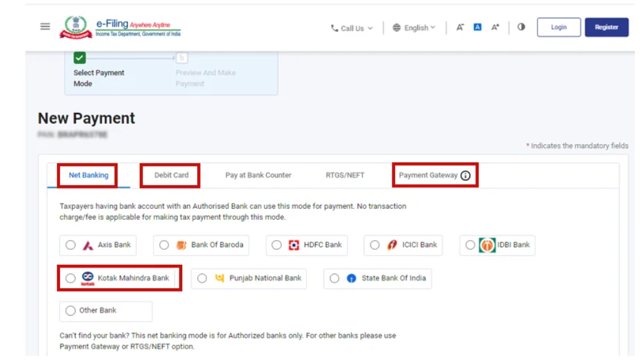Select Other Bank radio button
Viewport: 644px width, 364px height.
tap(71, 311)
